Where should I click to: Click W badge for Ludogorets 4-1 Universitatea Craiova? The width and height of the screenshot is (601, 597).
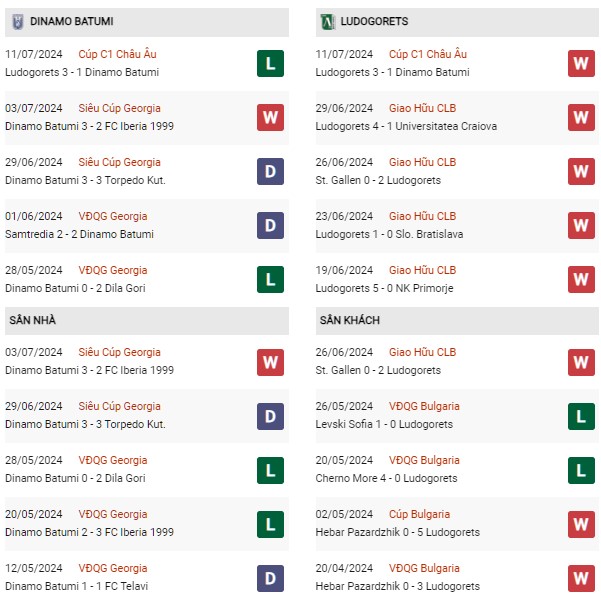click(x=581, y=117)
